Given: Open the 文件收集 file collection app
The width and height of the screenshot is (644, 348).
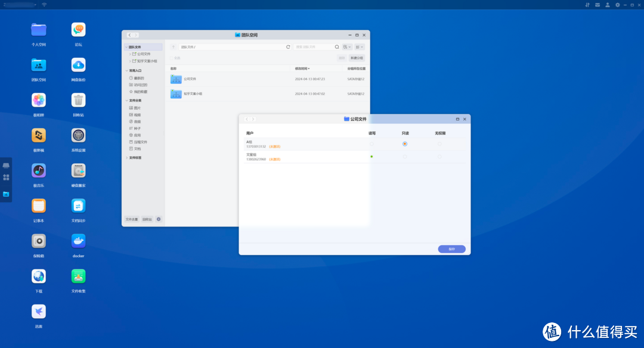Looking at the screenshot, I should coord(79,276).
